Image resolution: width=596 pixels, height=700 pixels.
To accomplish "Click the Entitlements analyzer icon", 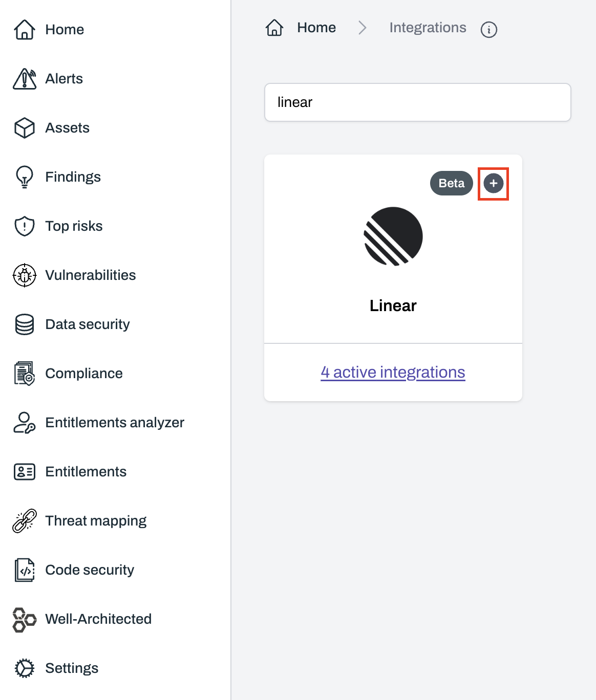I will [x=23, y=422].
